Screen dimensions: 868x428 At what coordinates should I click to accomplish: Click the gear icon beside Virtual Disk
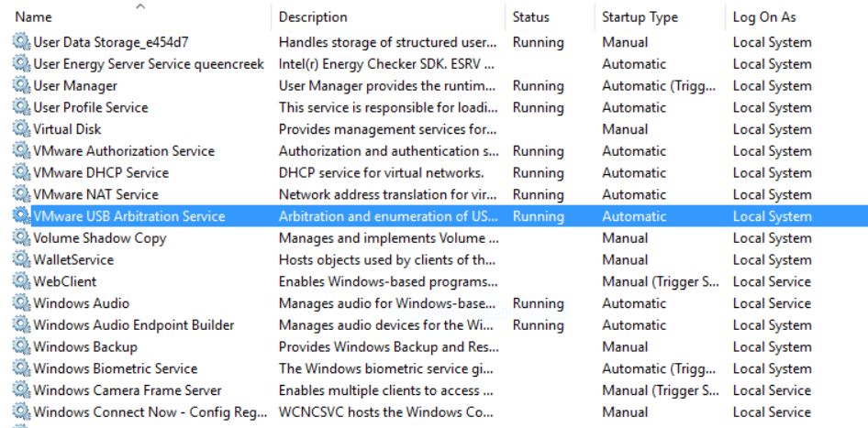coord(21,129)
